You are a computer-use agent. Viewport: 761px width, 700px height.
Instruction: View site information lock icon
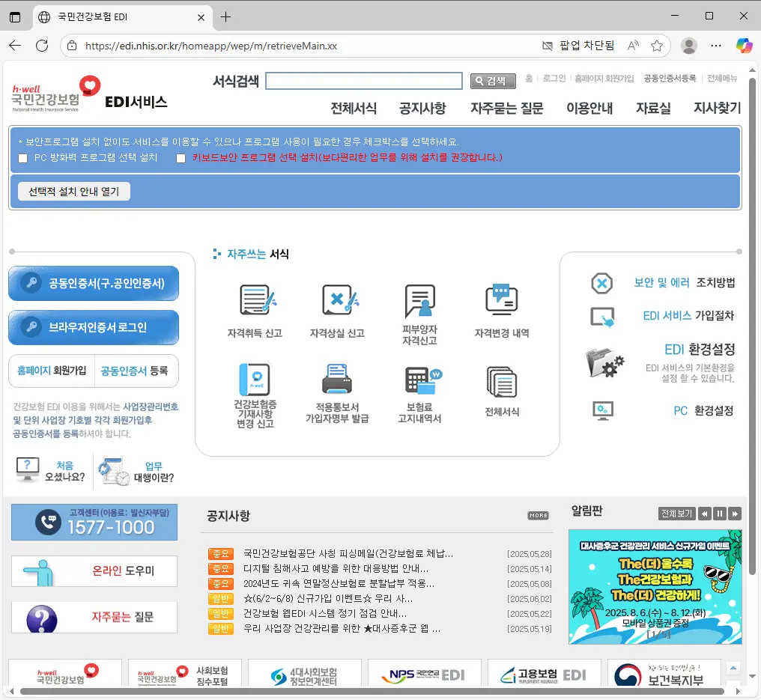[72, 46]
